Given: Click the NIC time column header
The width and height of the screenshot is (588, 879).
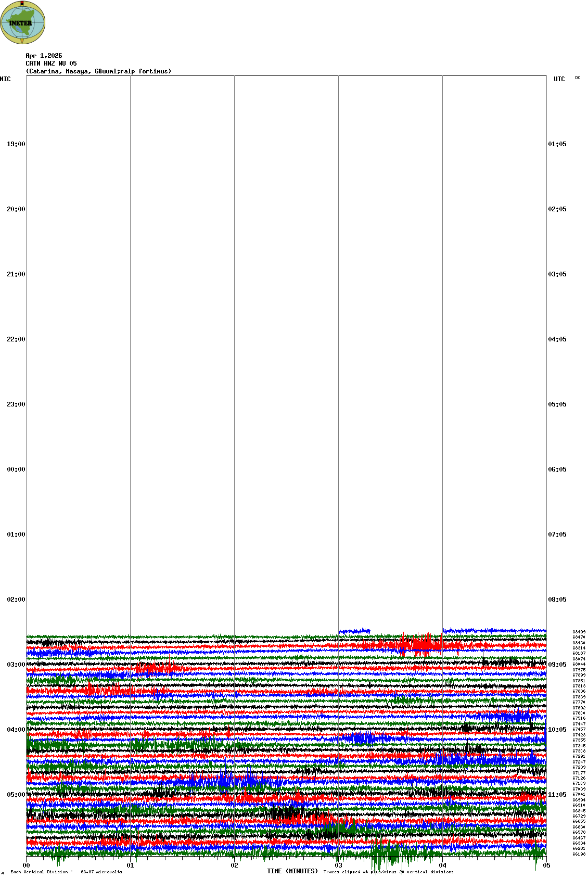Looking at the screenshot, I should [5, 79].
